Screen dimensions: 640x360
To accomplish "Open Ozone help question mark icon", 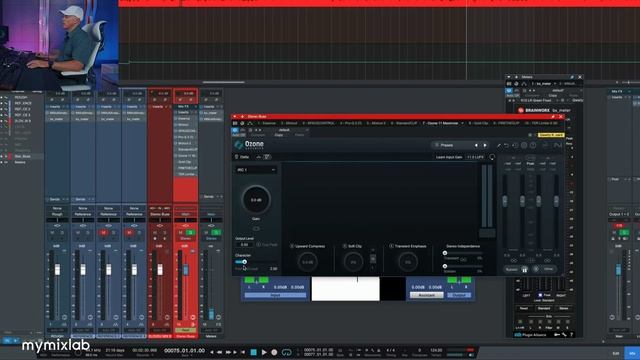I will (533, 145).
